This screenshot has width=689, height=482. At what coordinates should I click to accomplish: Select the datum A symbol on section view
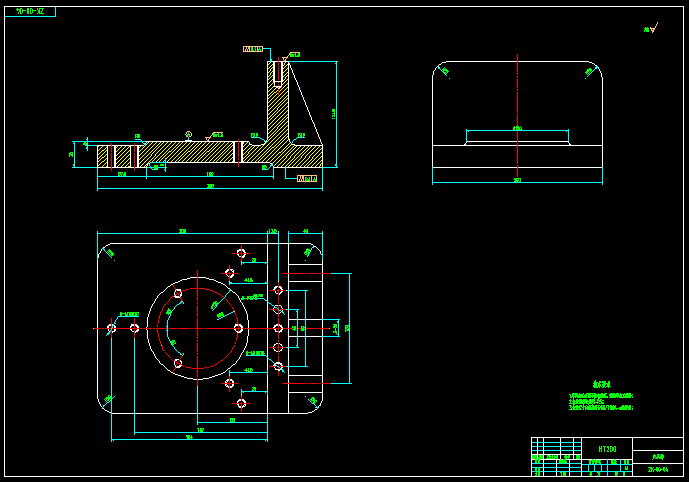(x=189, y=136)
